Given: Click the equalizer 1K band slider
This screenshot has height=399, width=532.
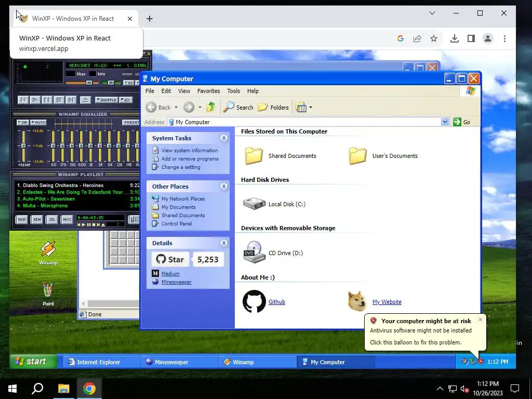Looking at the screenshot, I should pos(90,146).
